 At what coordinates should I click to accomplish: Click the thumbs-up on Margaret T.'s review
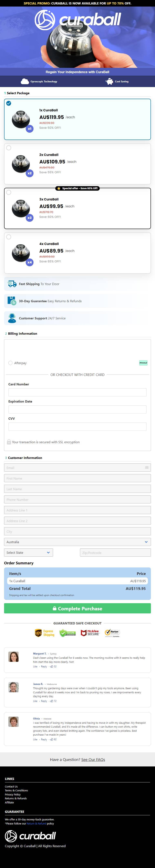pyautogui.click(x=52, y=667)
